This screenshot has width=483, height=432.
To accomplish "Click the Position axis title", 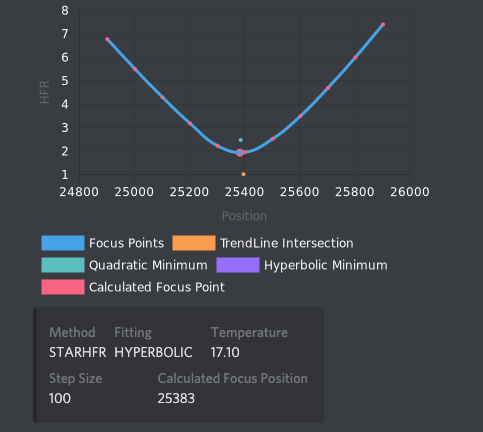I will (x=244, y=216).
